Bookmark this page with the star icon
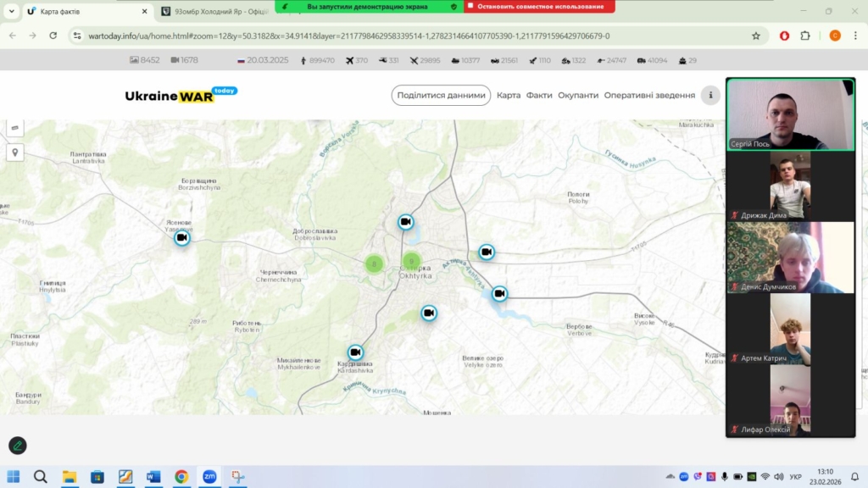868x488 pixels. [755, 36]
